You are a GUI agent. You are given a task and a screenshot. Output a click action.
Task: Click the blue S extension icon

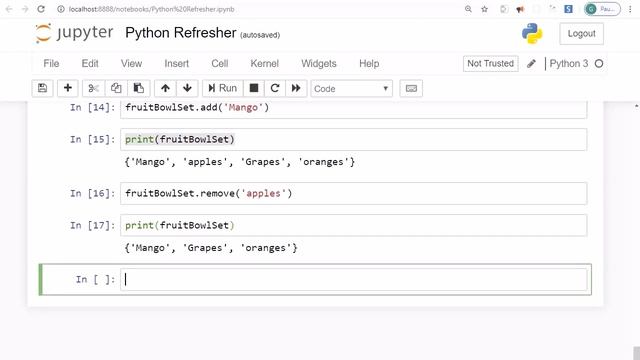point(568,9)
